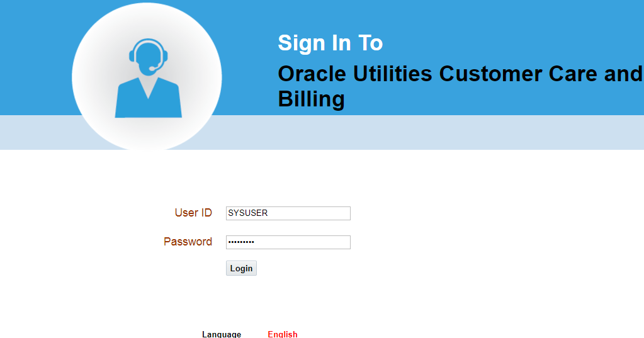Viewport: 644px width, 338px height.
Task: Click the headset agent avatar icon
Action: [x=149, y=78]
